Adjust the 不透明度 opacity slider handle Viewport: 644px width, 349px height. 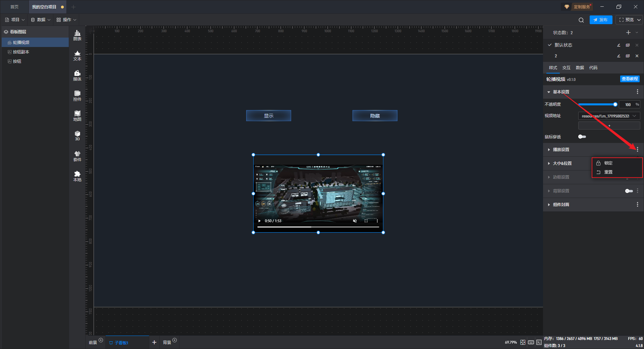[615, 104]
